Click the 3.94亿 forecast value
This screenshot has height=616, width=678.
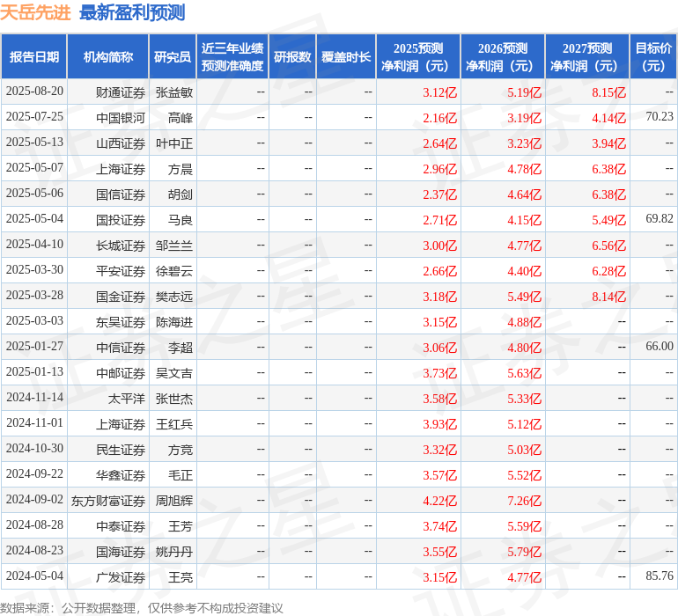click(x=608, y=143)
